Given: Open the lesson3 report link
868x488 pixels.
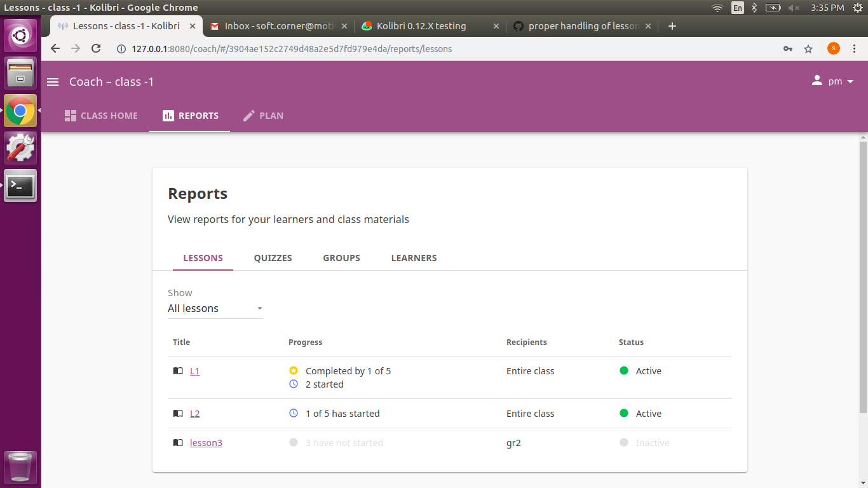Looking at the screenshot, I should 206,443.
